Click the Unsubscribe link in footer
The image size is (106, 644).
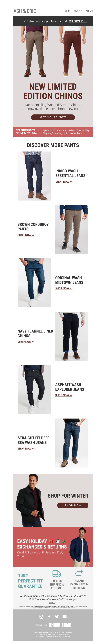66,636
